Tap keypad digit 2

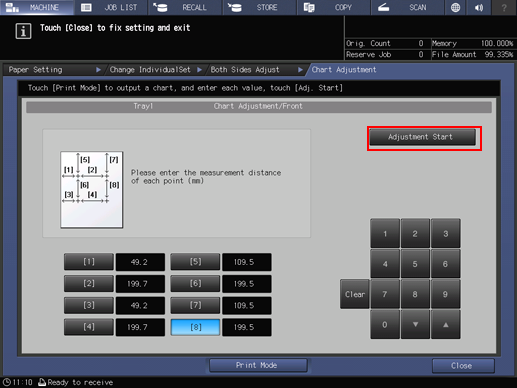[x=415, y=234]
